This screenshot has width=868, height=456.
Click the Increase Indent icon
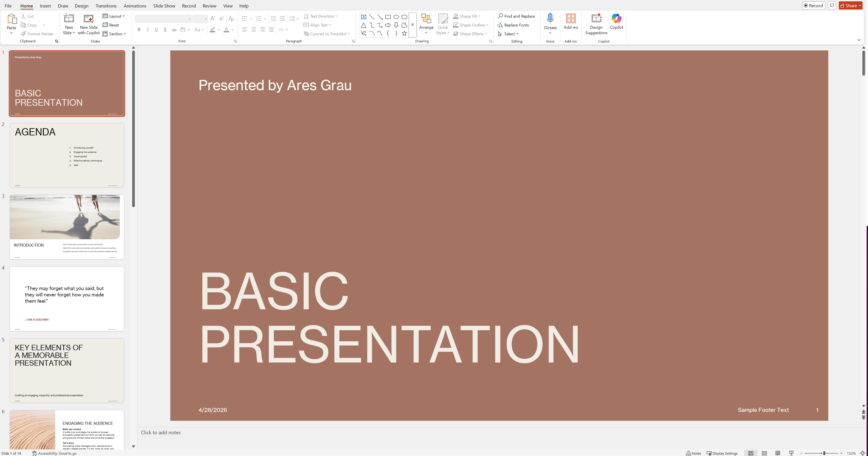(x=282, y=19)
